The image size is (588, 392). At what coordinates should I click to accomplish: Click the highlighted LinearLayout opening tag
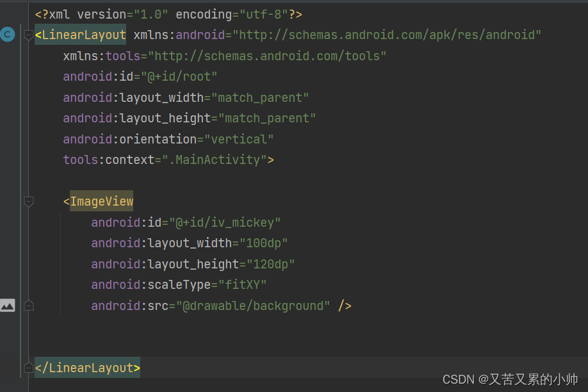pyautogui.click(x=81, y=35)
